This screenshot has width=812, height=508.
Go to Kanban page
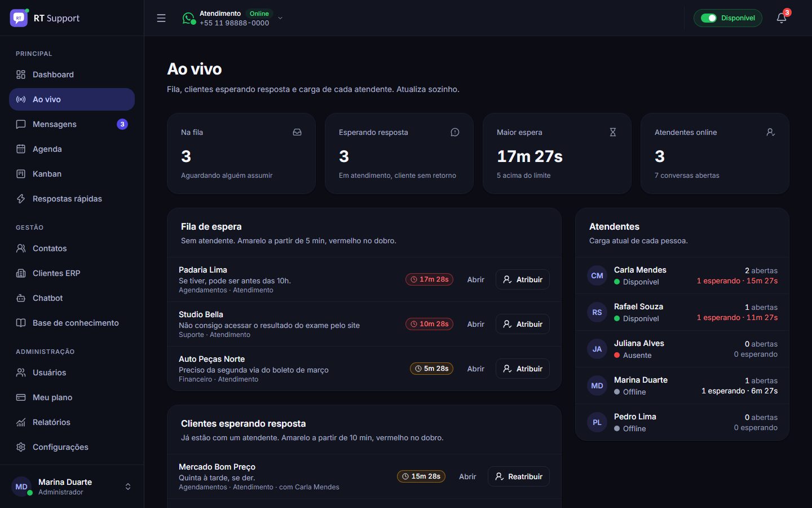[72, 174]
